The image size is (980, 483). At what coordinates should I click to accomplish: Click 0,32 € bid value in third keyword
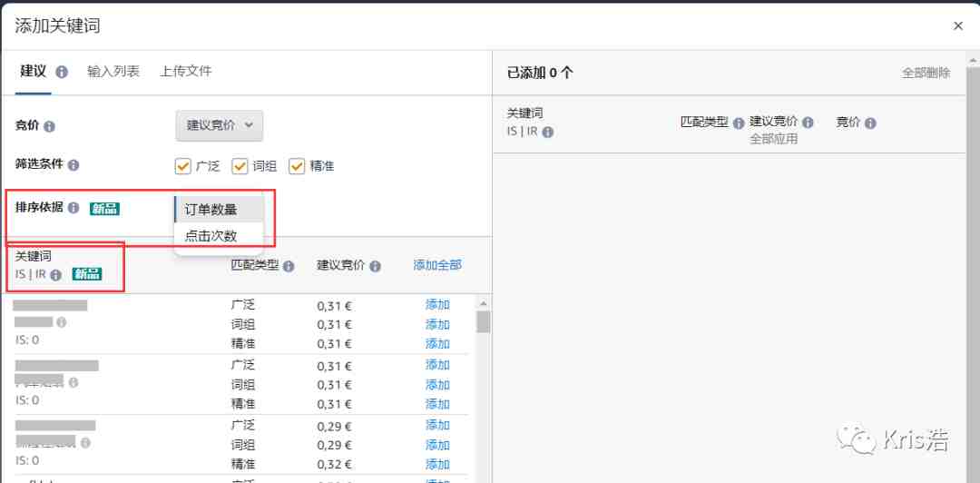334,465
